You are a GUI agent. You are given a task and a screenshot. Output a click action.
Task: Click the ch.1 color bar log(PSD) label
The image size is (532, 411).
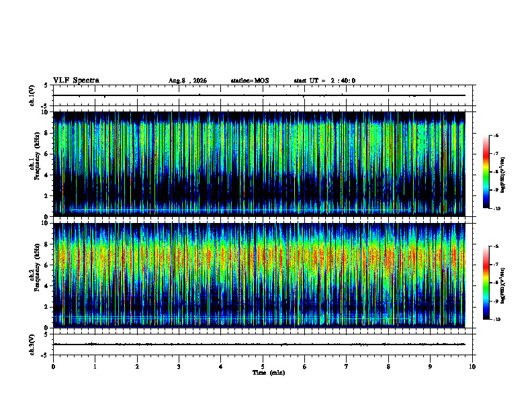[x=503, y=175]
